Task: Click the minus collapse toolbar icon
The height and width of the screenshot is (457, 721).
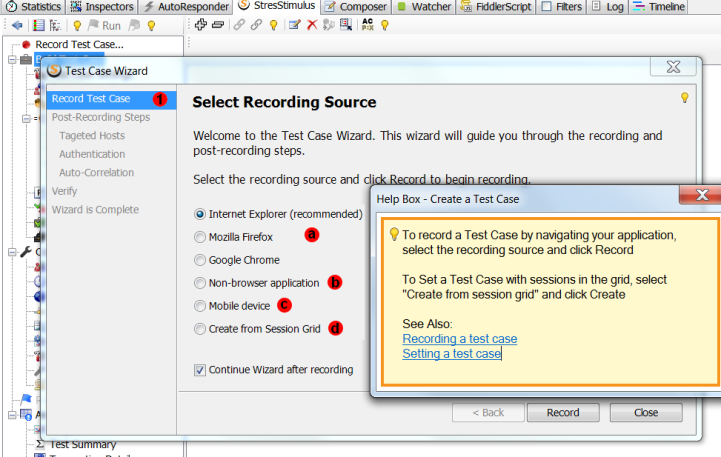Action: click(218, 25)
